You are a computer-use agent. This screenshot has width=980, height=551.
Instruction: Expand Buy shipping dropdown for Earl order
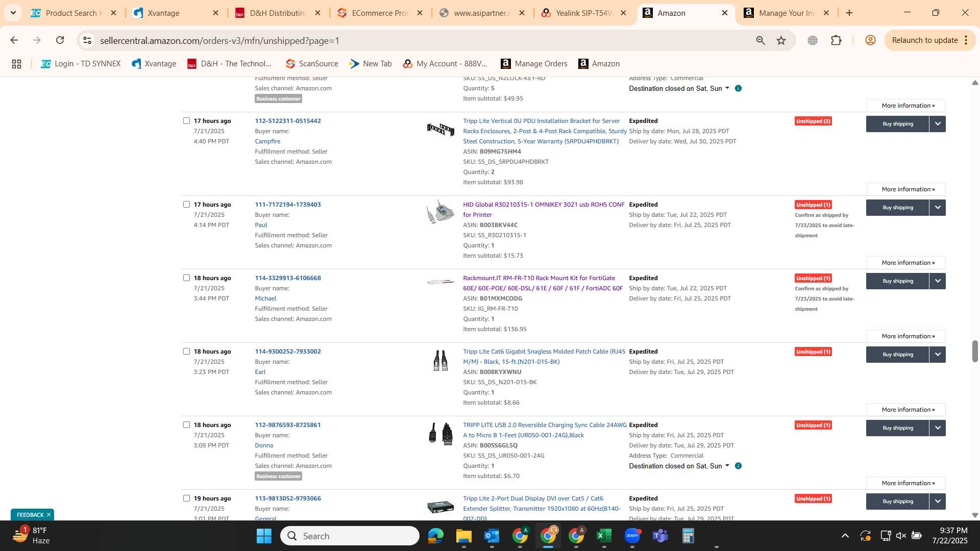coord(938,355)
